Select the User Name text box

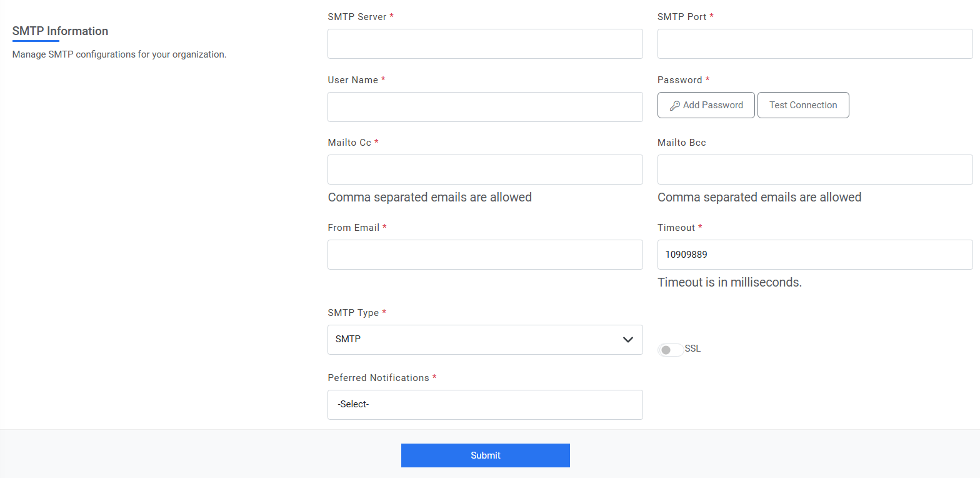point(484,107)
